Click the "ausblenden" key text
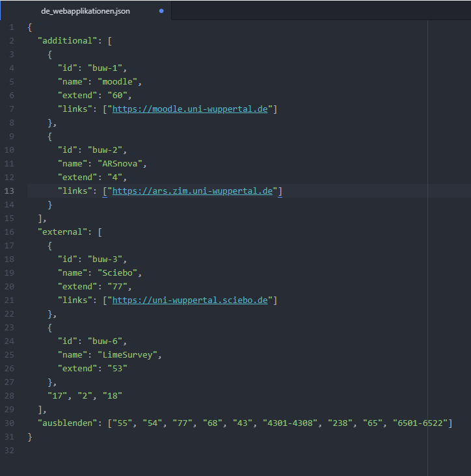The height and width of the screenshot is (476, 471). click(68, 423)
